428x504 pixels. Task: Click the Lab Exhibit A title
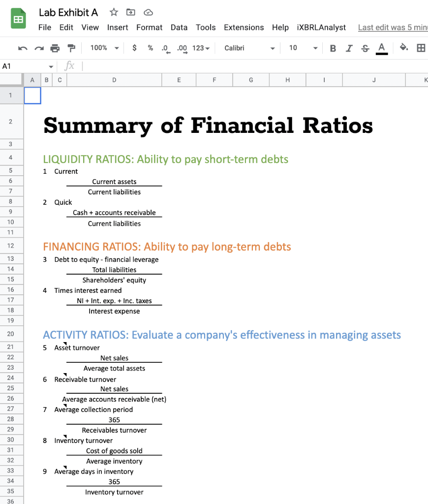pyautogui.click(x=68, y=12)
